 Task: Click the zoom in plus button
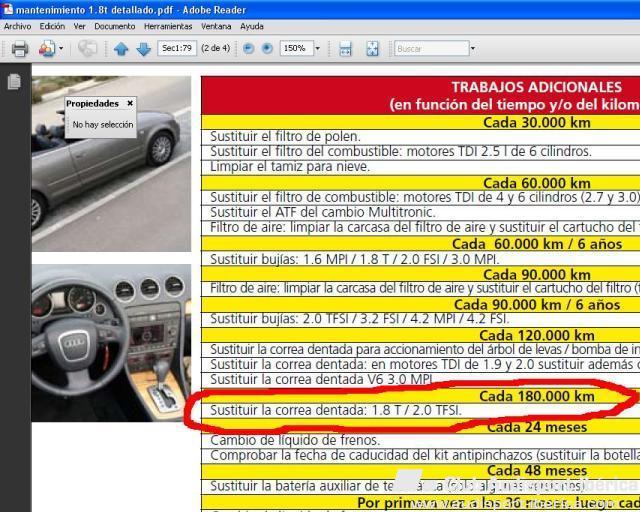pyautogui.click(x=267, y=48)
